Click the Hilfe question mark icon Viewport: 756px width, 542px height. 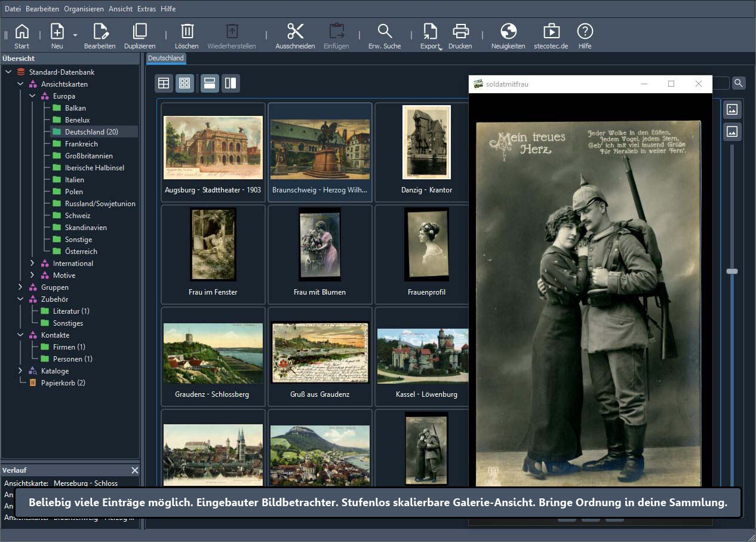(585, 32)
